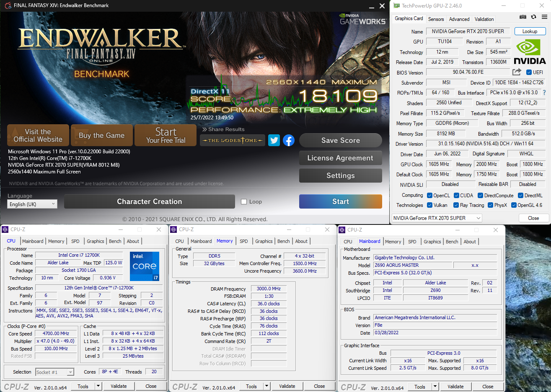
Task: Switch to Validation tab in GPU-Z
Action: (x=484, y=19)
